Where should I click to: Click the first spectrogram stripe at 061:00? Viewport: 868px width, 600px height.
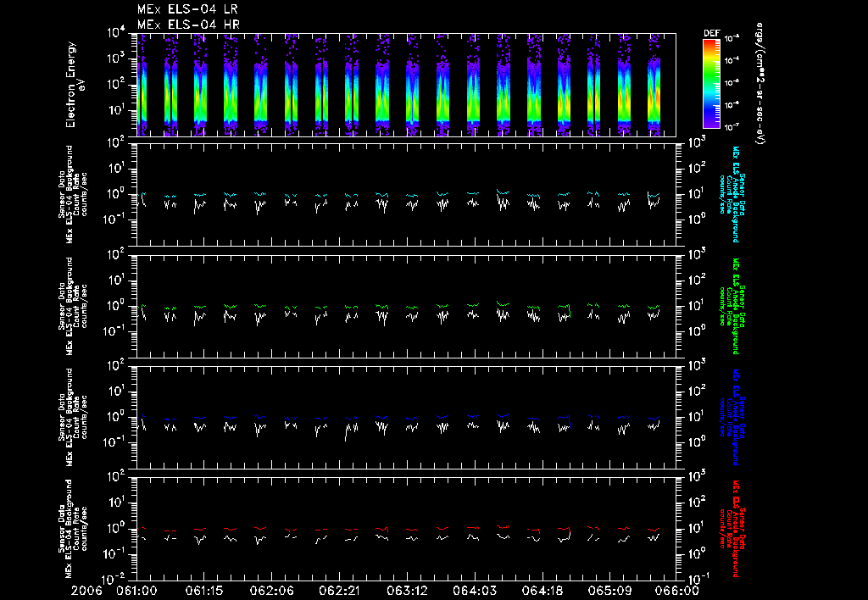(142, 84)
